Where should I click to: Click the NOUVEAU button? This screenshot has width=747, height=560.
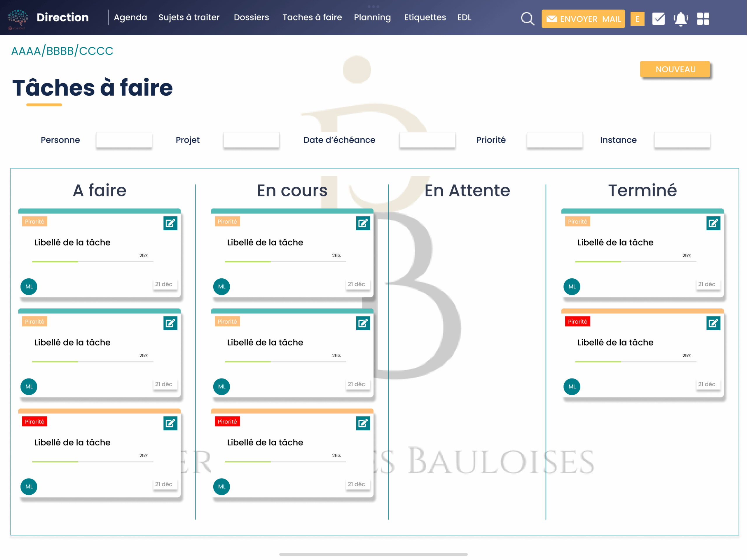pos(675,69)
